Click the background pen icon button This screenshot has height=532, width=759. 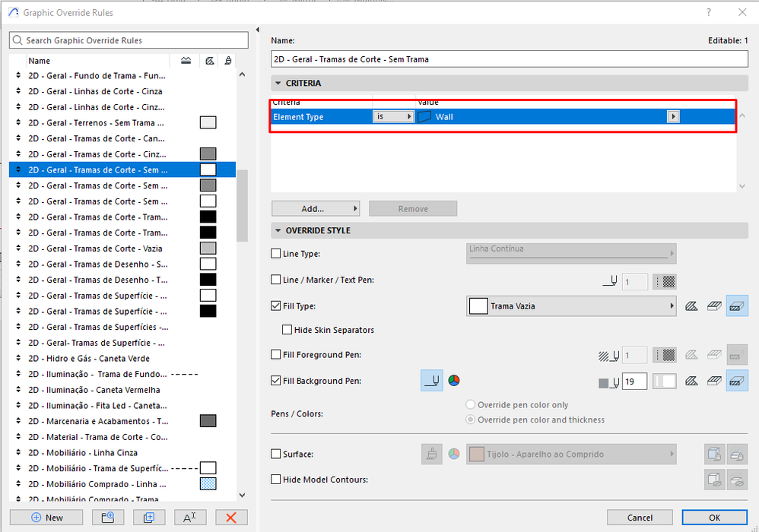[x=432, y=381]
